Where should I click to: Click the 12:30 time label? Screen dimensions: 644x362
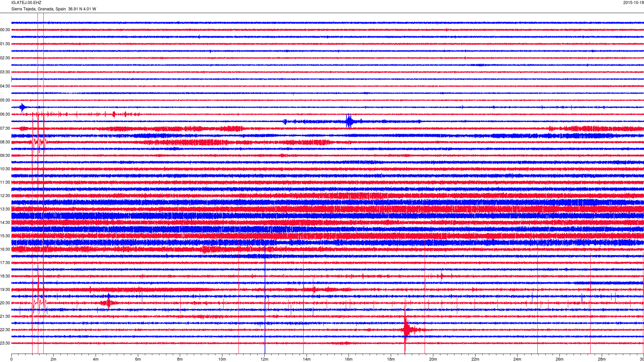[5, 196]
